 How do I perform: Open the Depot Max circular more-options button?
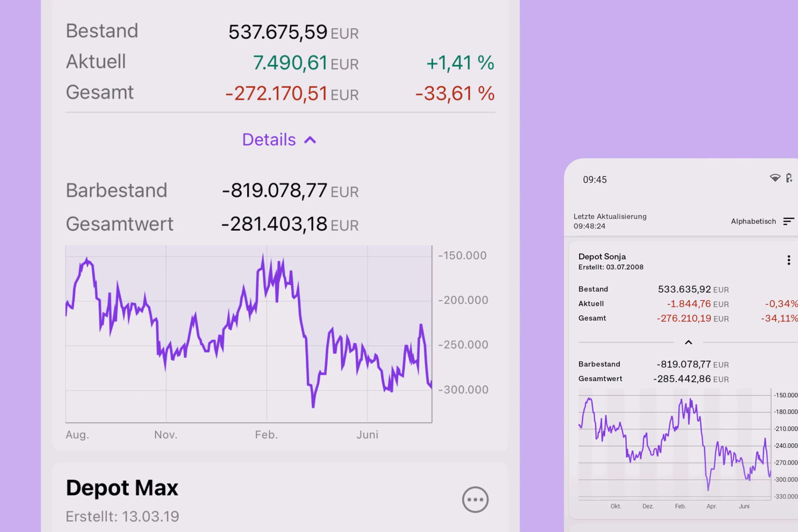475,499
